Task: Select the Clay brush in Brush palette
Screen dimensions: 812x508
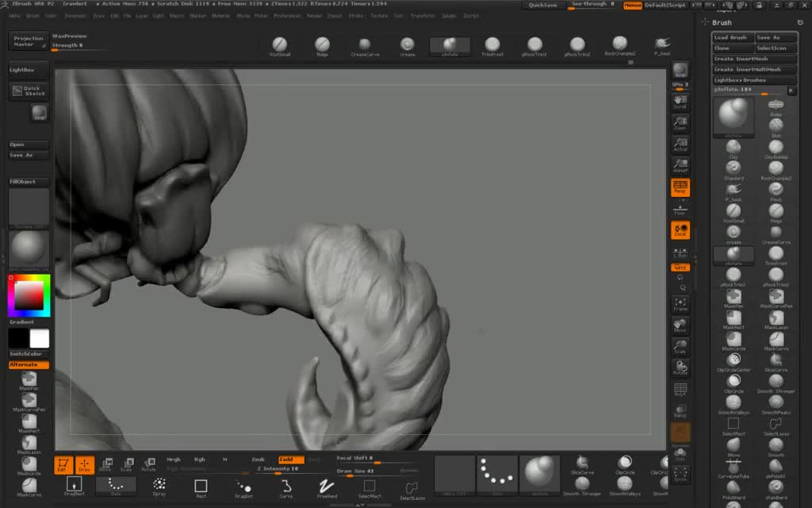Action: click(x=733, y=149)
